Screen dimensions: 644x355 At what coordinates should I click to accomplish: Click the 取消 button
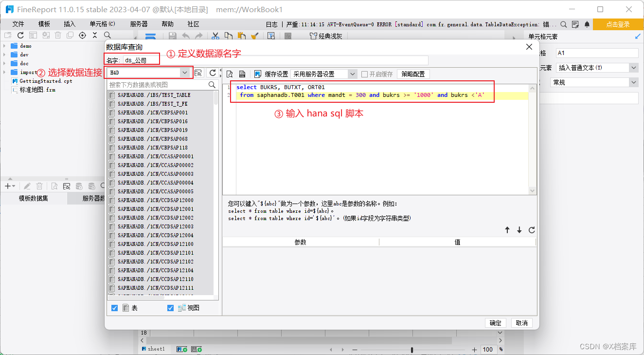522,323
